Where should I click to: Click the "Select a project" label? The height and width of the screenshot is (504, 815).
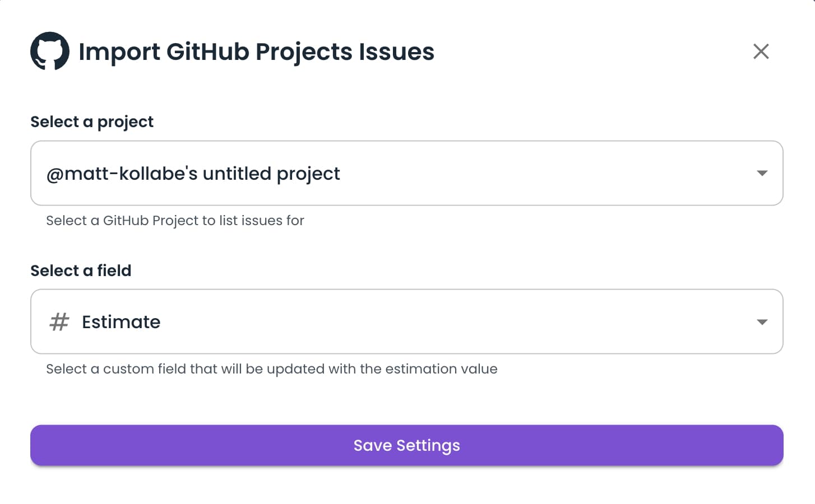coord(92,122)
